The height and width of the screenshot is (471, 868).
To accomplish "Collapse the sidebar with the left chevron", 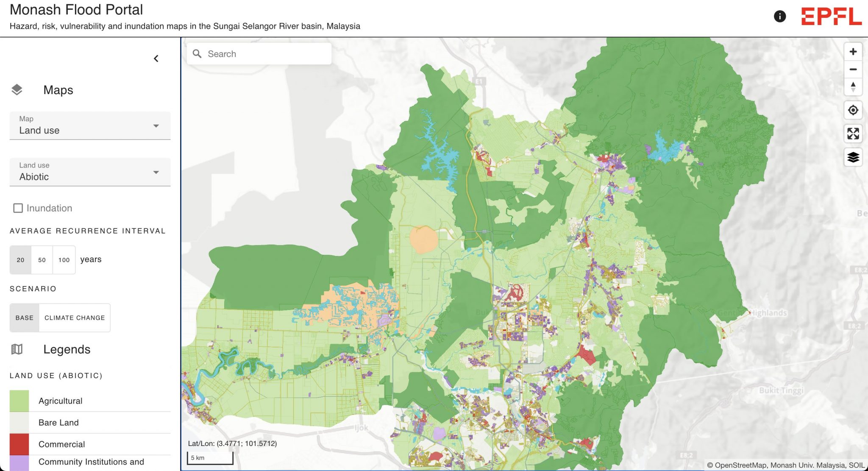I will (x=156, y=58).
